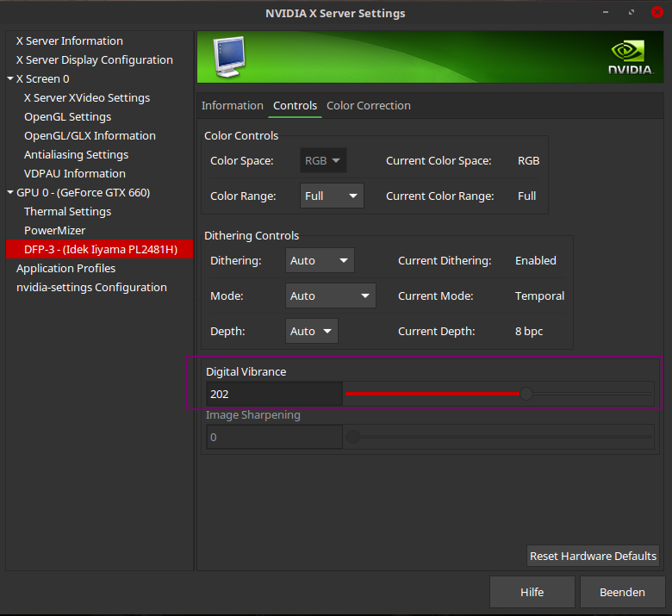Close the NVIDIA X Server Settings window
This screenshot has height=616, width=672.
pyautogui.click(x=657, y=12)
